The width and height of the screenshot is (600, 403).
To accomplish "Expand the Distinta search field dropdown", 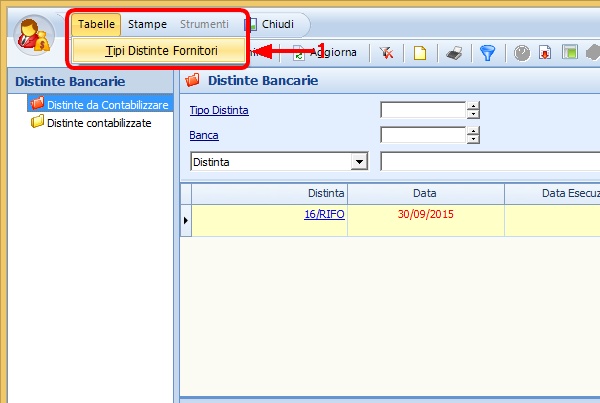I will point(358,161).
